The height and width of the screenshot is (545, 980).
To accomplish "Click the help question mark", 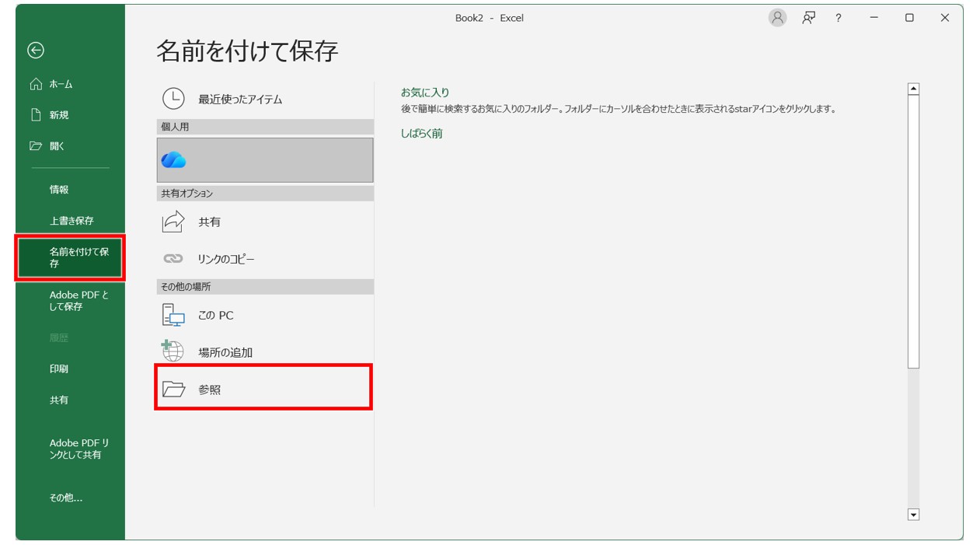I will pos(839,18).
